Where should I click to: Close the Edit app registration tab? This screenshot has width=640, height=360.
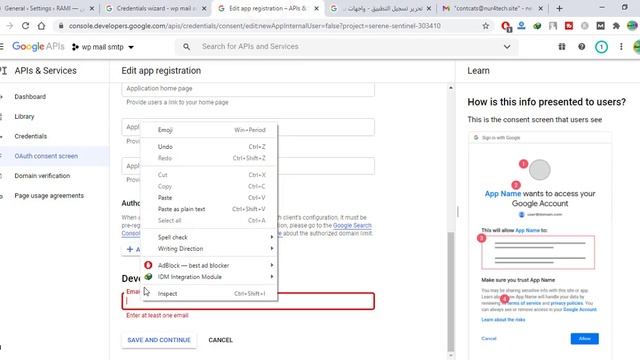point(316,8)
